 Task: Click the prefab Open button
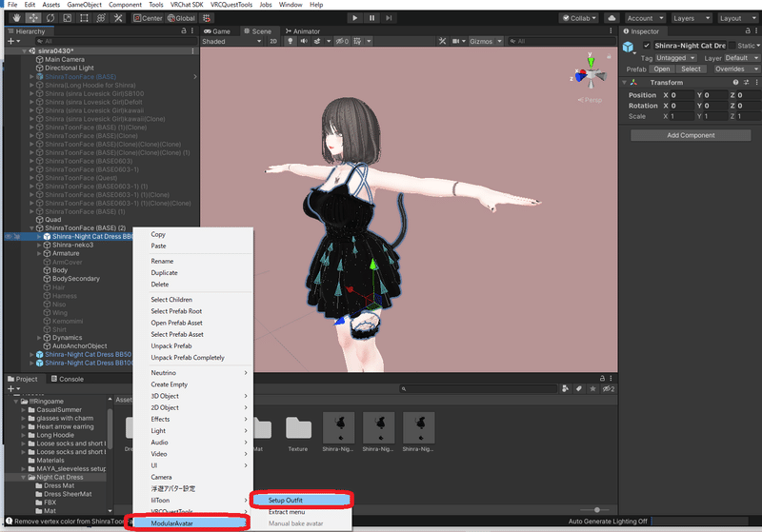click(661, 69)
